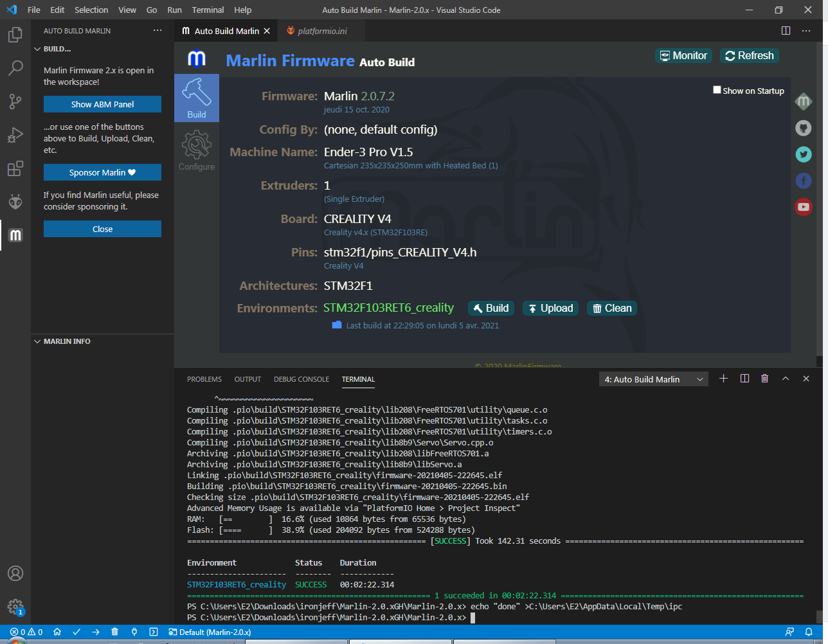828x644 pixels.
Task: Click the terminal prompt input line
Action: tap(473, 618)
